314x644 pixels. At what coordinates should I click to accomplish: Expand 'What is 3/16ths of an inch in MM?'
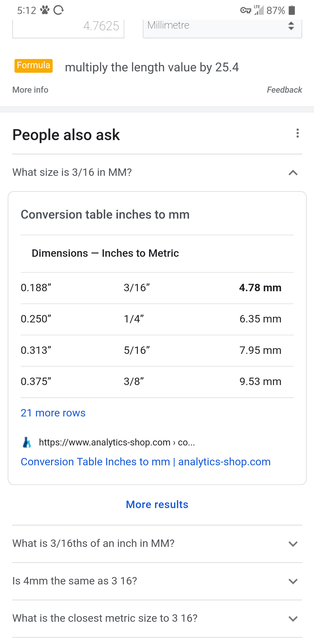[293, 544]
